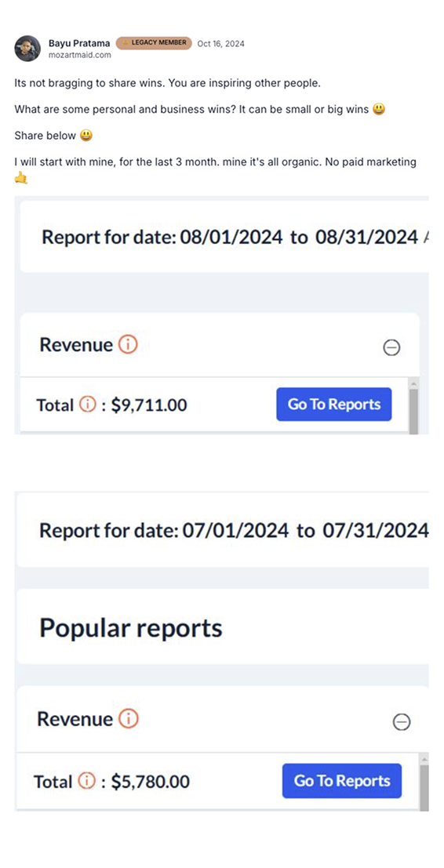The image size is (444, 868).
Task: Click the Popular reports heading
Action: (131, 628)
